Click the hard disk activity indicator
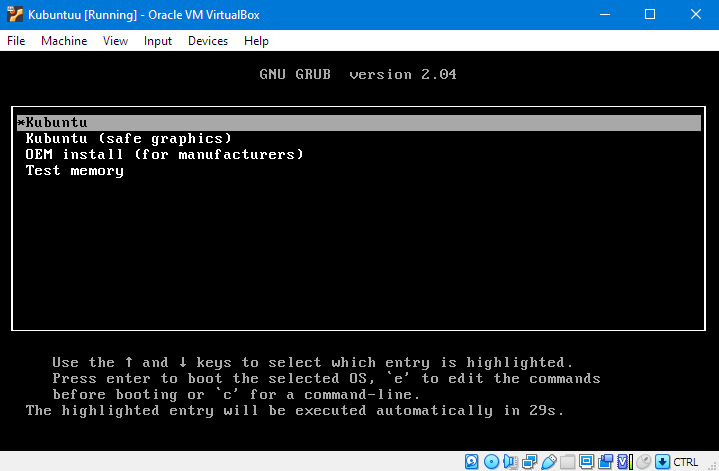Image resolution: width=719 pixels, height=471 pixels. (x=471, y=461)
